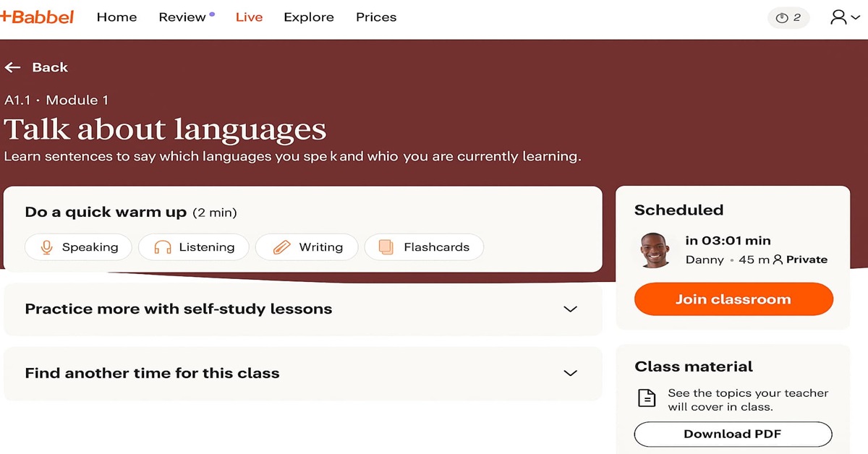The width and height of the screenshot is (868, 454).
Task: Click teacher Danny's profile photo
Action: click(655, 250)
